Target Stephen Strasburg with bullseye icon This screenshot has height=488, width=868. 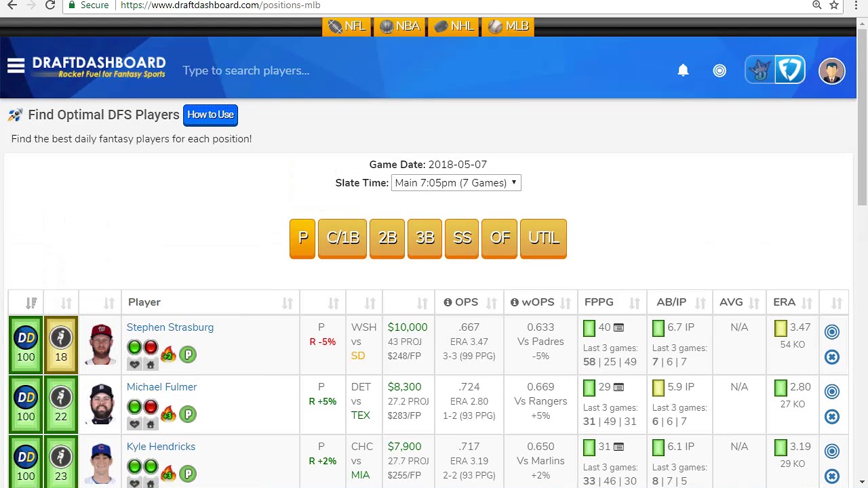click(x=832, y=332)
